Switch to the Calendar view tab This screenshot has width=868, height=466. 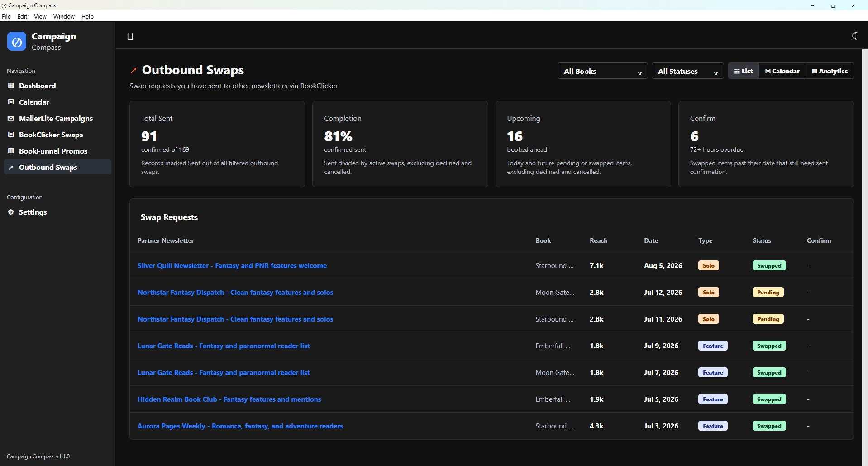pos(782,71)
